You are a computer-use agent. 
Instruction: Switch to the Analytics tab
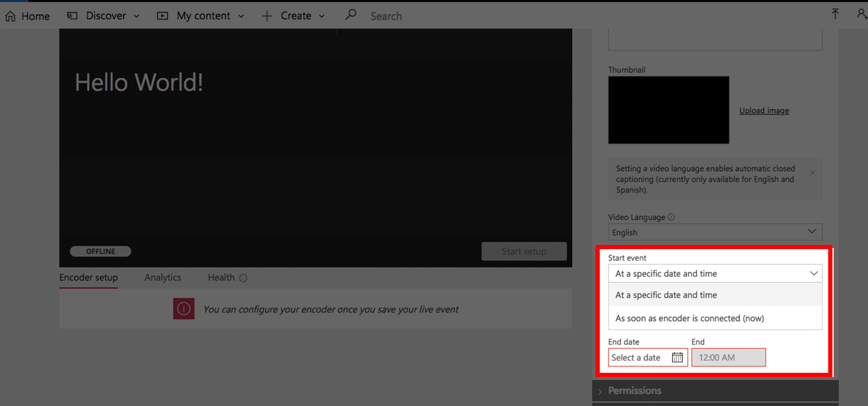click(x=163, y=278)
